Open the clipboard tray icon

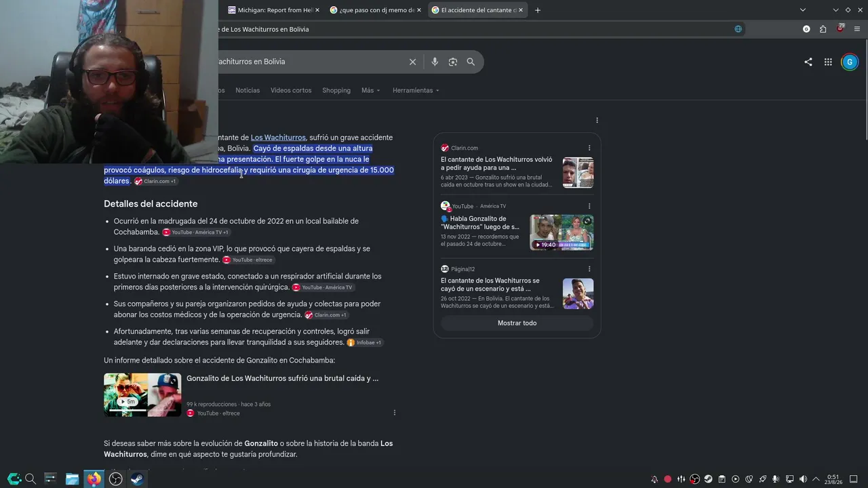coord(722,479)
